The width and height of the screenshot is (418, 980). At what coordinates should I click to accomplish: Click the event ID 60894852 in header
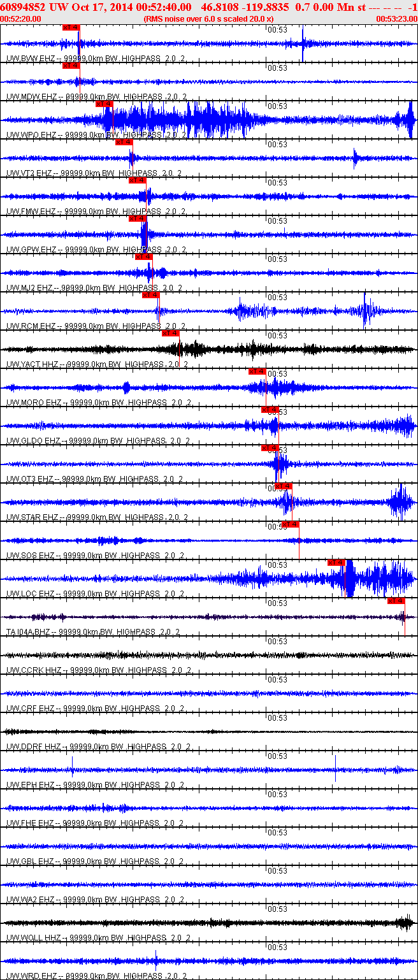click(x=24, y=6)
